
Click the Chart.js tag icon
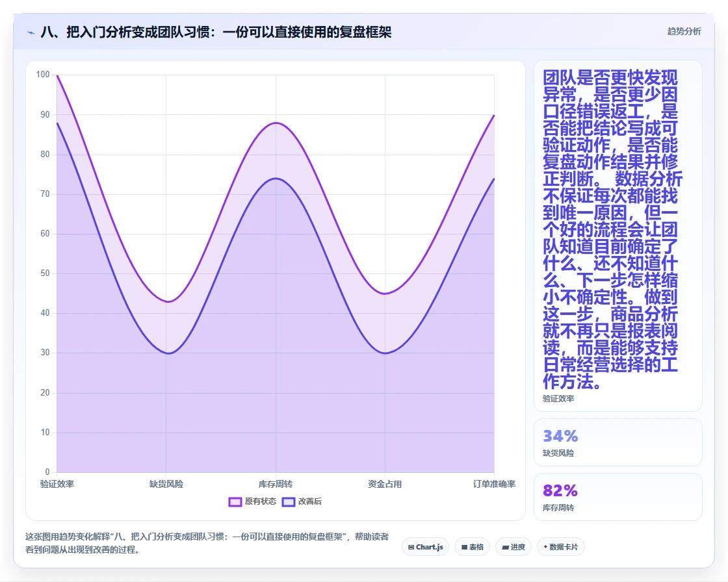pos(411,547)
